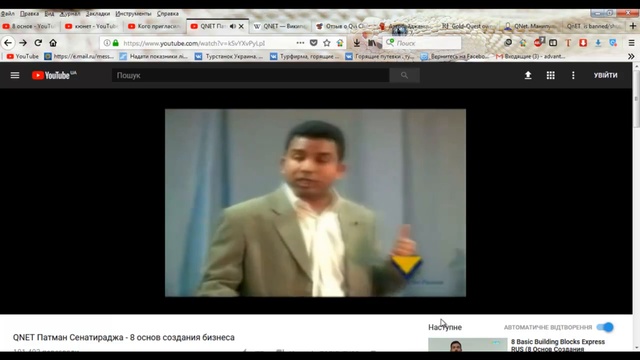Reload the page with the refresh icon
The height and width of the screenshot is (360, 640).
pos(38,43)
